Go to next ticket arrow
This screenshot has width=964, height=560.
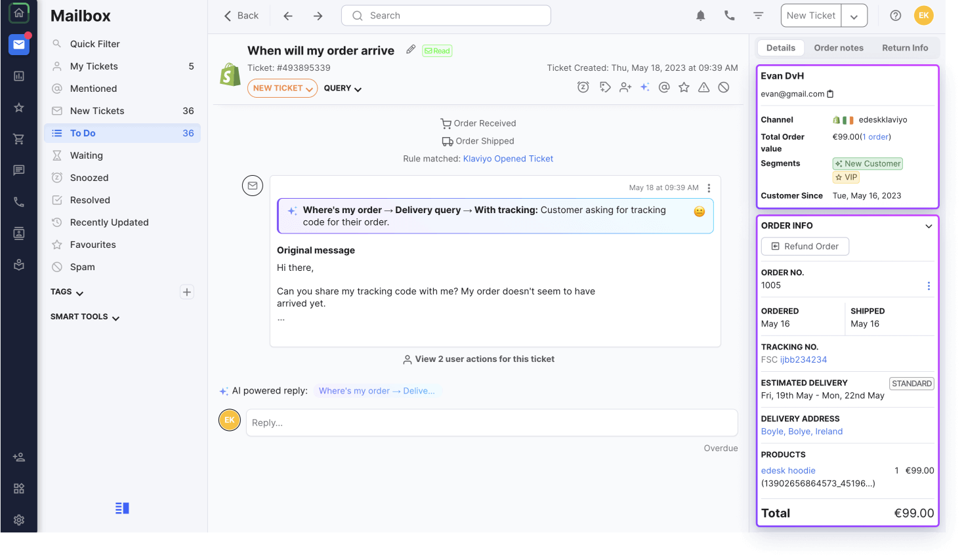(318, 16)
